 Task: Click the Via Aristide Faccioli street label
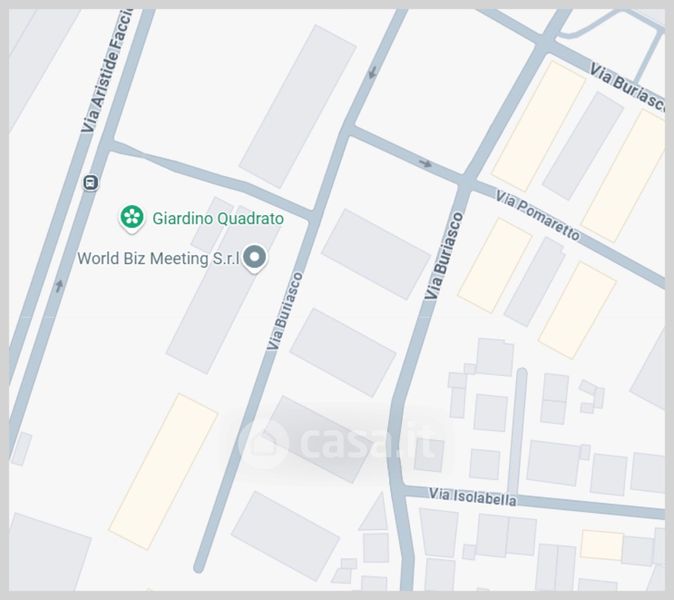pos(107,71)
